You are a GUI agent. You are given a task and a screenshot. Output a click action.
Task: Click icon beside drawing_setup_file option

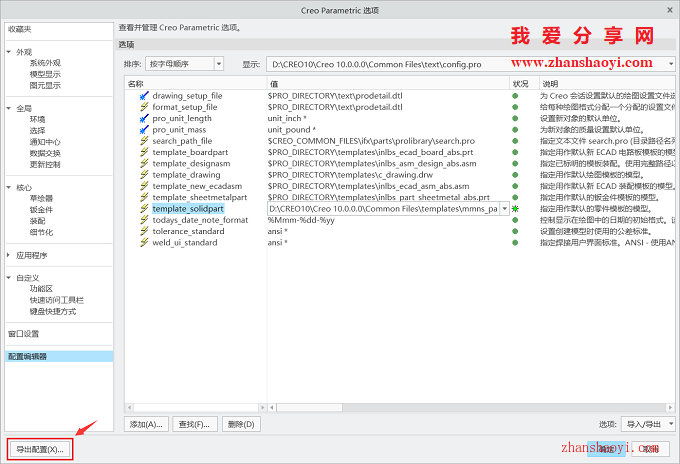tap(144, 95)
